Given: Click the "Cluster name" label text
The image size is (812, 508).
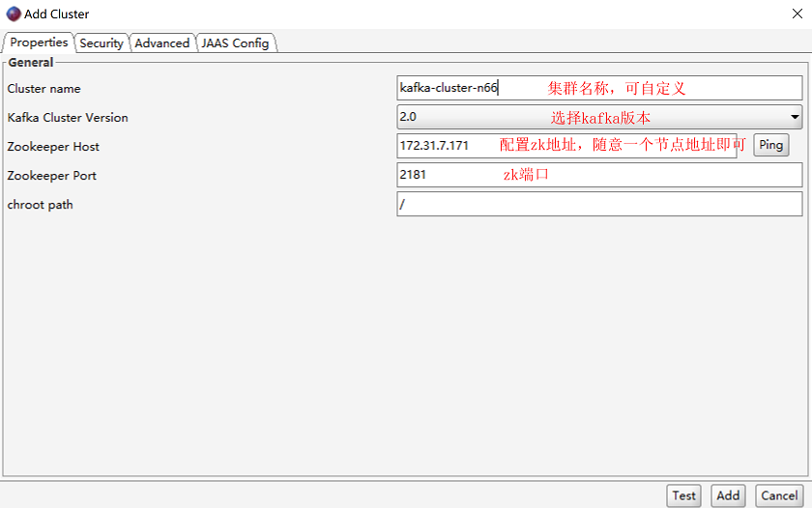Looking at the screenshot, I should [44, 89].
